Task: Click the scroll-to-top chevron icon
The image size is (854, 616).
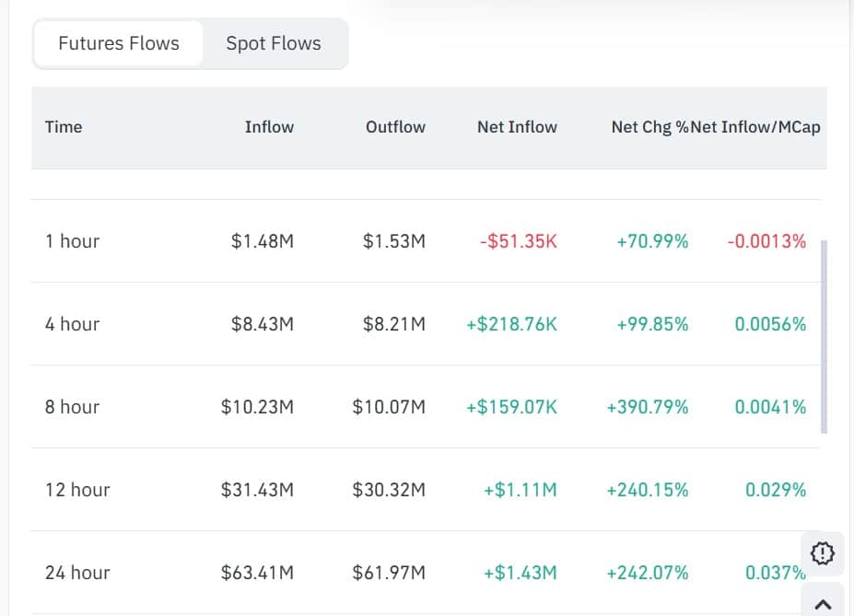Action: point(821,603)
